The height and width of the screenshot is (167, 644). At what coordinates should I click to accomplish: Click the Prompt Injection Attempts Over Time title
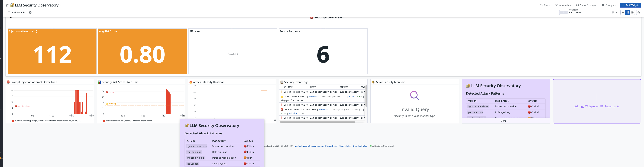click(34, 82)
